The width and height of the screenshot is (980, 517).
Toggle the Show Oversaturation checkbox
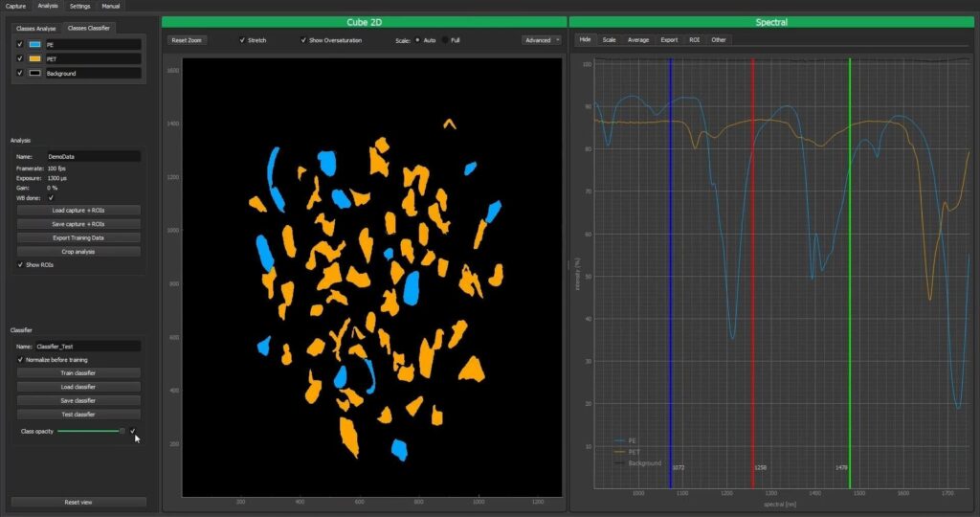[x=303, y=40]
